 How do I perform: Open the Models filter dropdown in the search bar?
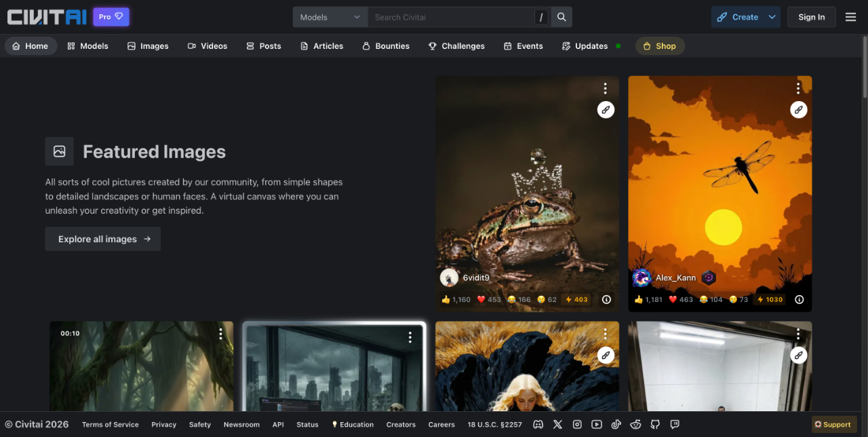(330, 16)
